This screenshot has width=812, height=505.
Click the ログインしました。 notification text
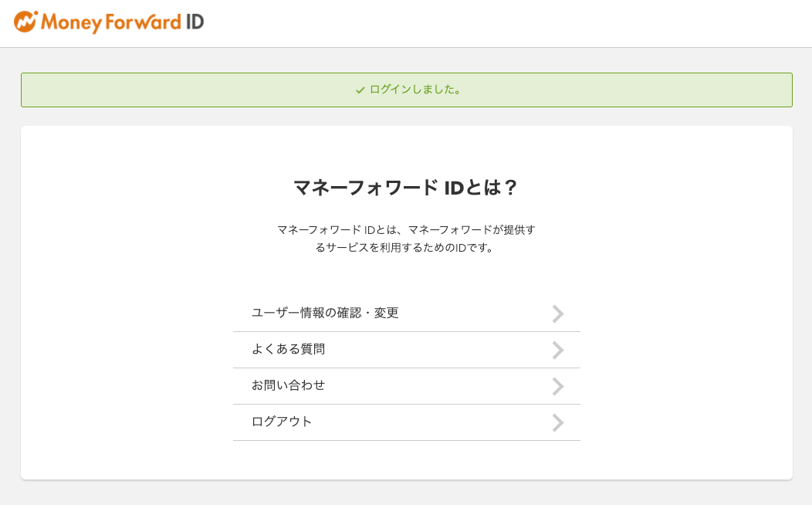(414, 90)
